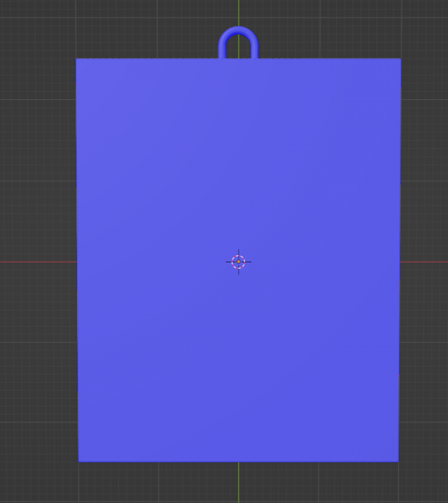Click empty grid area in bottom-right viewport corner

tap(423, 483)
